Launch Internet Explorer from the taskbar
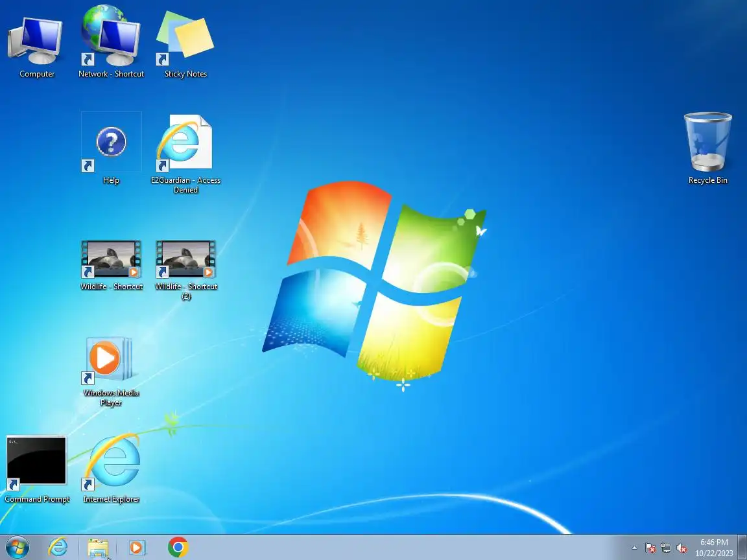This screenshot has width=747, height=560. [x=58, y=547]
